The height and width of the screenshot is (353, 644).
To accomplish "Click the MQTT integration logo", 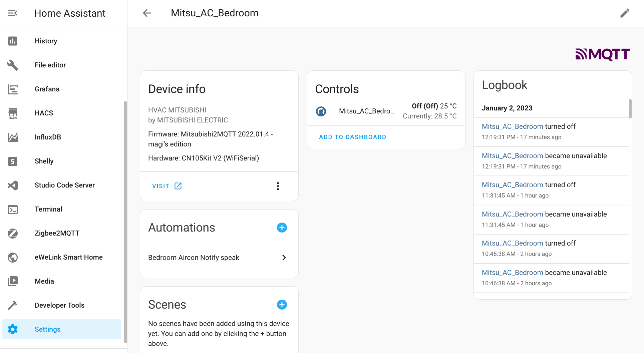I will coord(602,54).
